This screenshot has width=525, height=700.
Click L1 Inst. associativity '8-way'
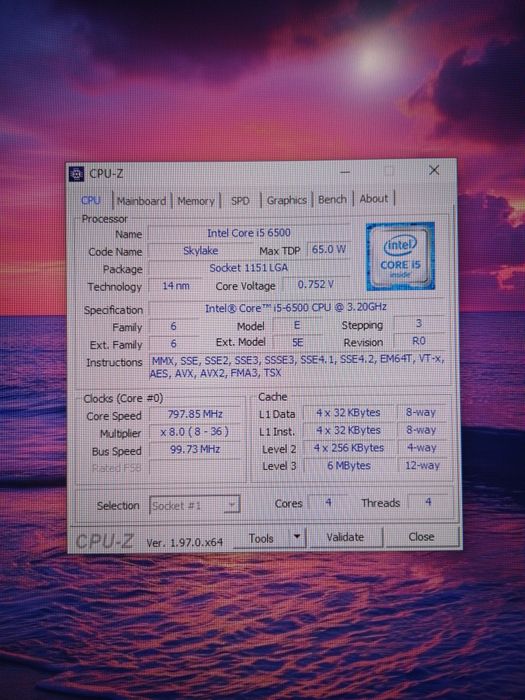[x=421, y=430]
